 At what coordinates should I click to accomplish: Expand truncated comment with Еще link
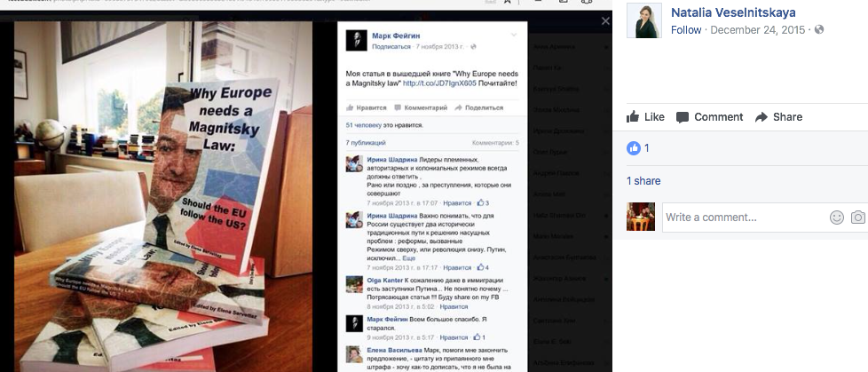tap(408, 258)
